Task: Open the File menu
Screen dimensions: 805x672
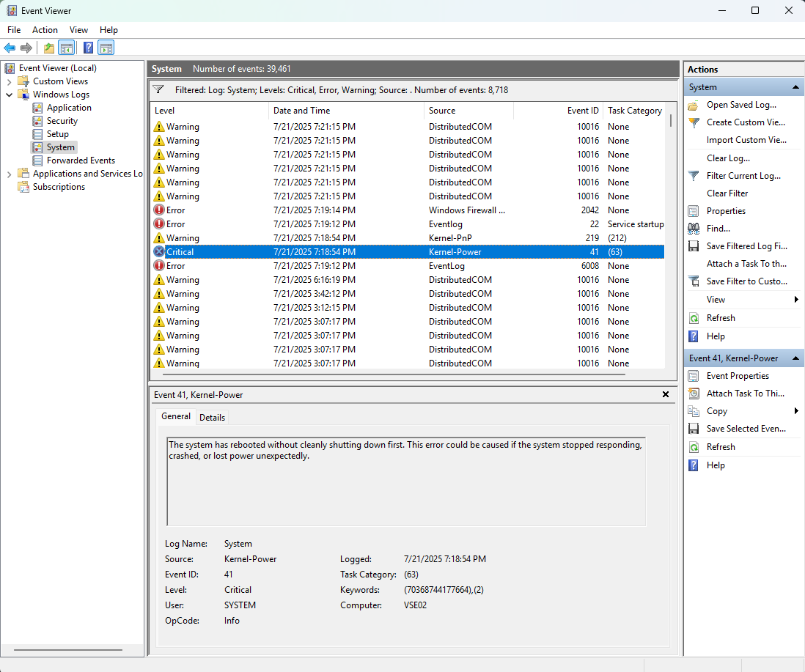Action: tap(14, 30)
